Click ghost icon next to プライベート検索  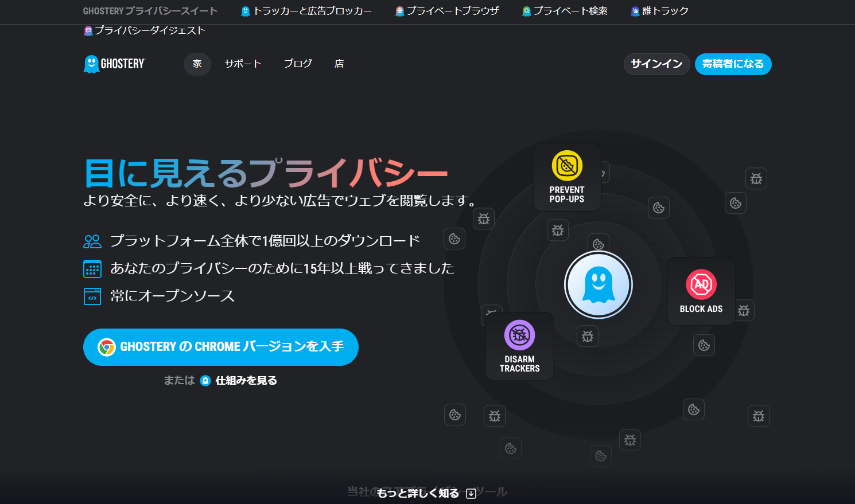coord(527,11)
